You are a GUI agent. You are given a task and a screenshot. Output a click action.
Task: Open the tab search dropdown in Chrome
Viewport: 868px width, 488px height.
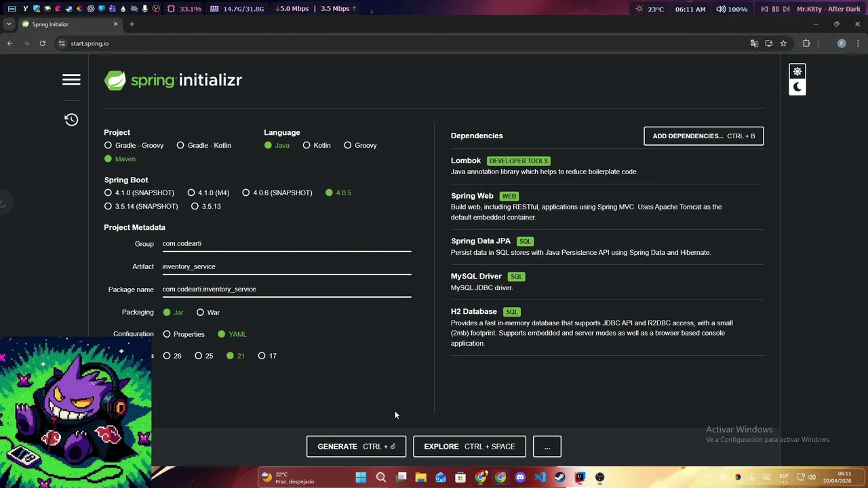(x=8, y=24)
